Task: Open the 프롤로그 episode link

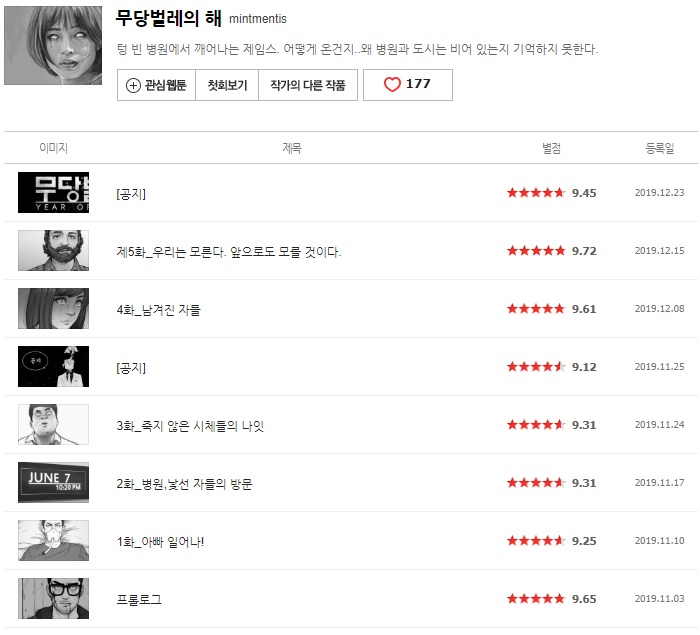Action: pyautogui.click(x=139, y=599)
